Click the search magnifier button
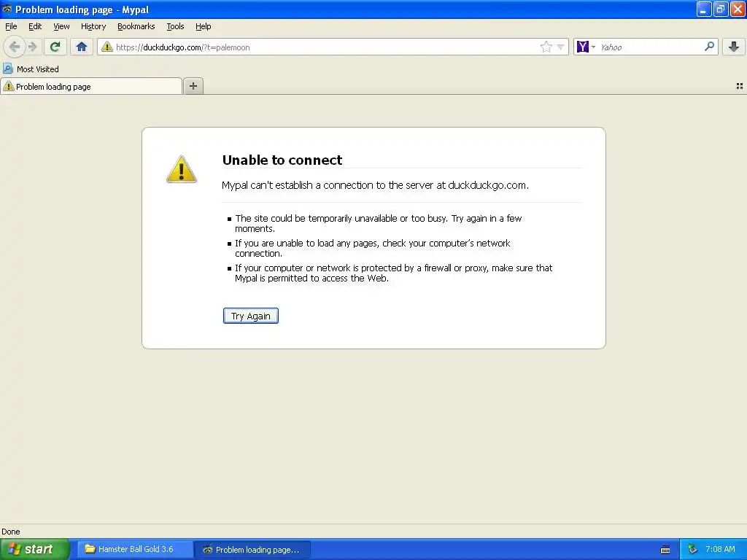Image resolution: width=747 pixels, height=560 pixels. coord(709,46)
